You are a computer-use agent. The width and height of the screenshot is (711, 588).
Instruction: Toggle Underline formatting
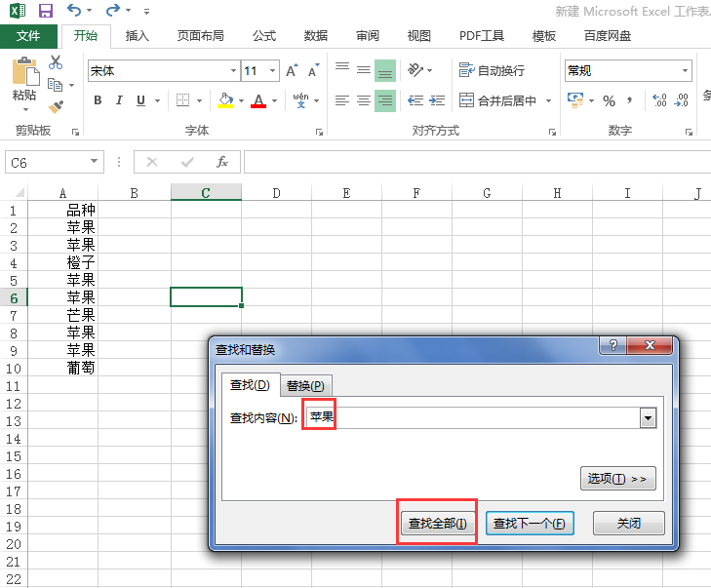141,100
